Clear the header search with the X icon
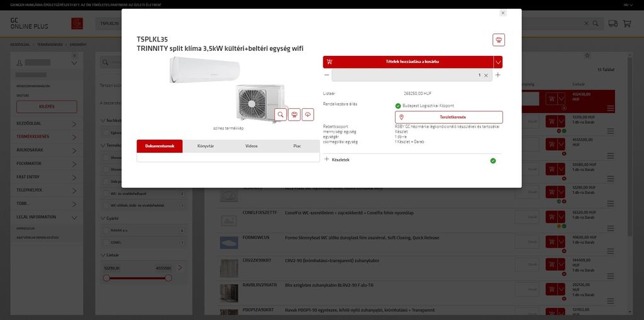Image resolution: width=644 pixels, height=320 pixels. click(x=586, y=23)
